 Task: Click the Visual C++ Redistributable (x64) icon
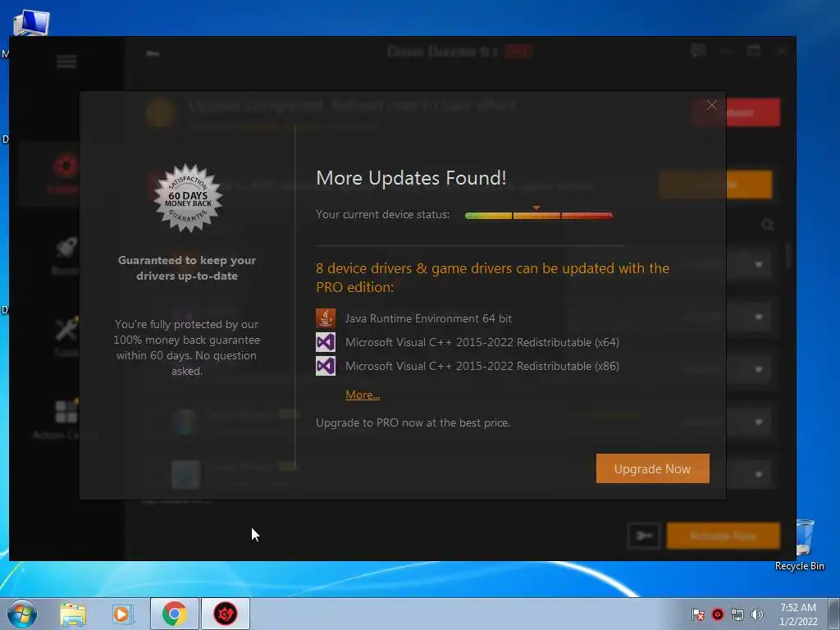(x=326, y=342)
